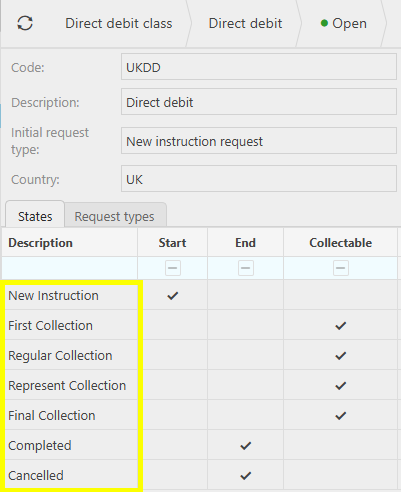This screenshot has width=401, height=492.
Task: Select the States tab
Action: coord(35,216)
